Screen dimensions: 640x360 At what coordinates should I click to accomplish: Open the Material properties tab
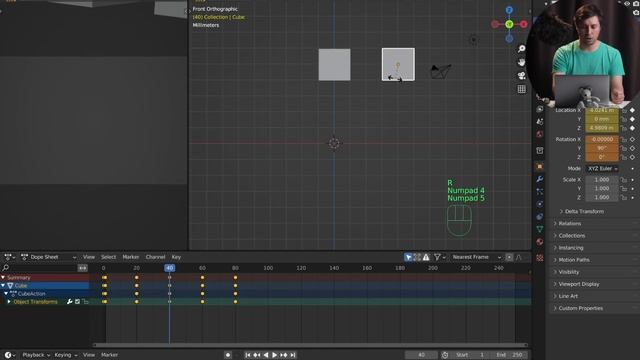click(x=540, y=242)
